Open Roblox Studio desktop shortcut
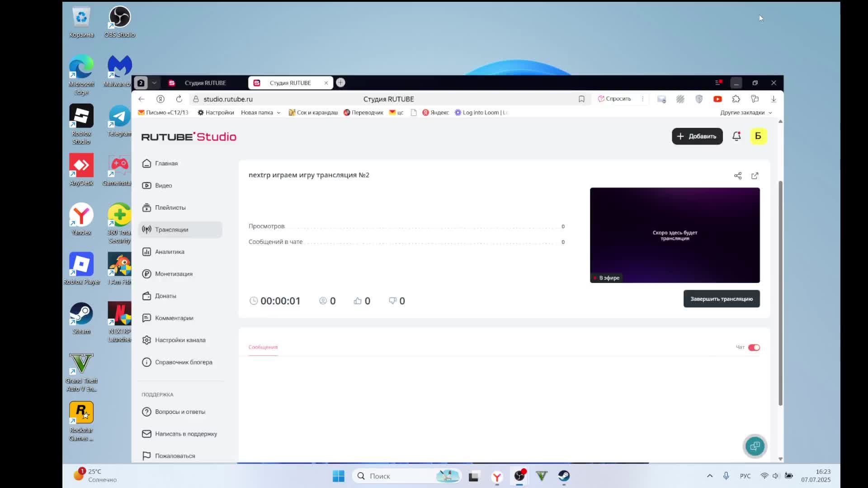868x488 pixels. [x=81, y=124]
